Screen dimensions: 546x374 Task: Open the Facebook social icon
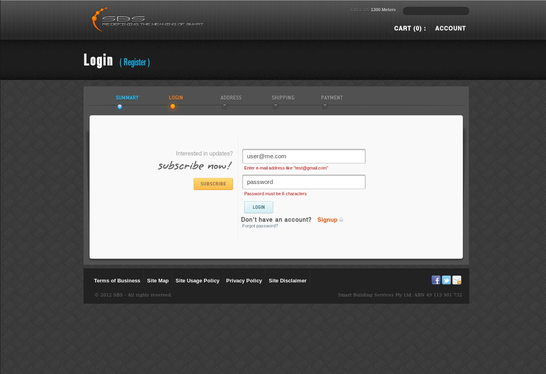coord(436,280)
